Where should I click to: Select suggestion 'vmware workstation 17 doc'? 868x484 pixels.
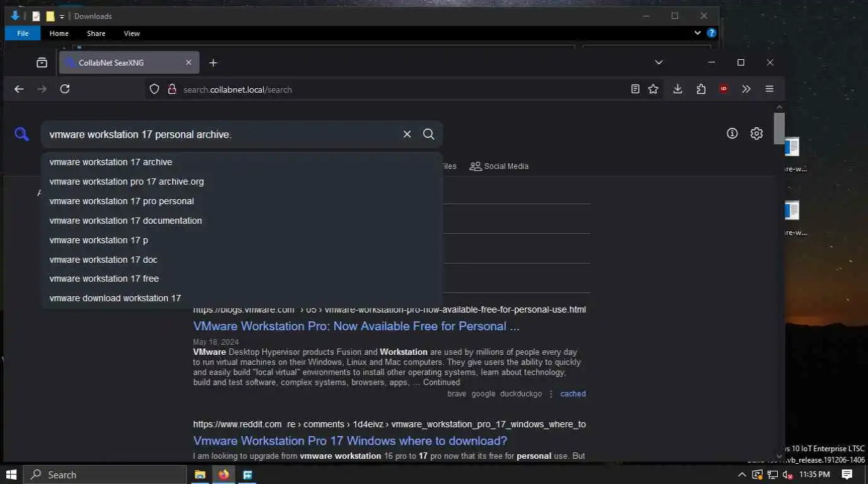[242, 260]
